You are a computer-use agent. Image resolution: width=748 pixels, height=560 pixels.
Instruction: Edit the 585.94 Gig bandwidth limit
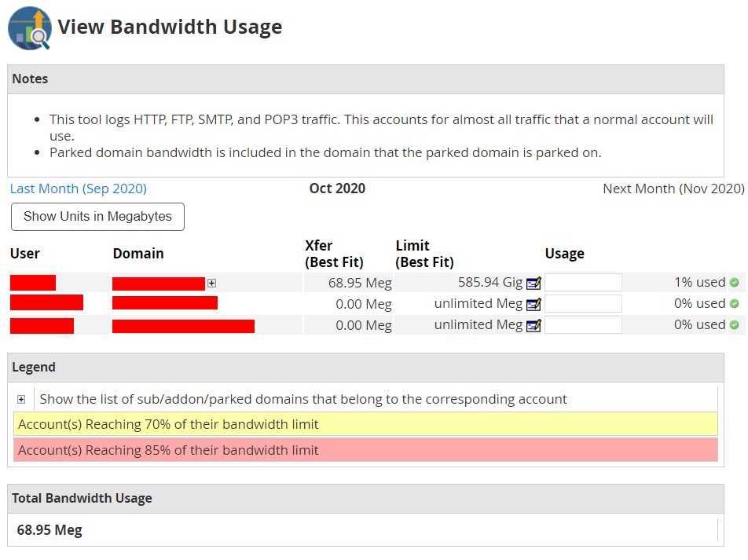click(x=534, y=283)
